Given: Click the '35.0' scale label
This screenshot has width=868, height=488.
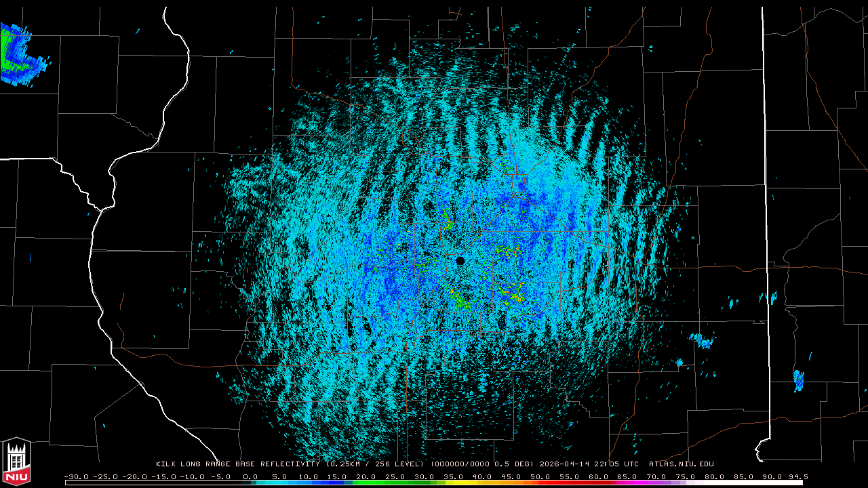Looking at the screenshot, I should click(454, 476).
